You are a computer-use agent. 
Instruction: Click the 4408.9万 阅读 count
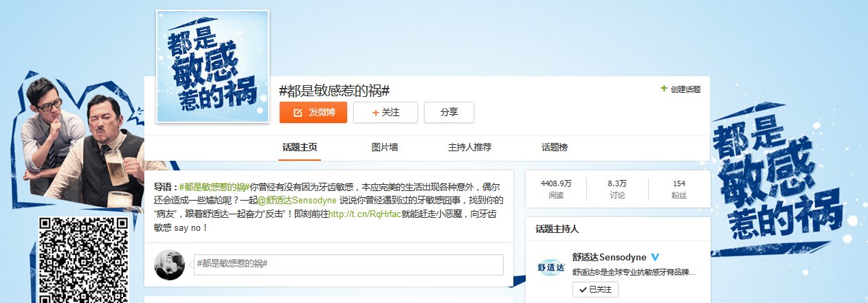point(556,189)
